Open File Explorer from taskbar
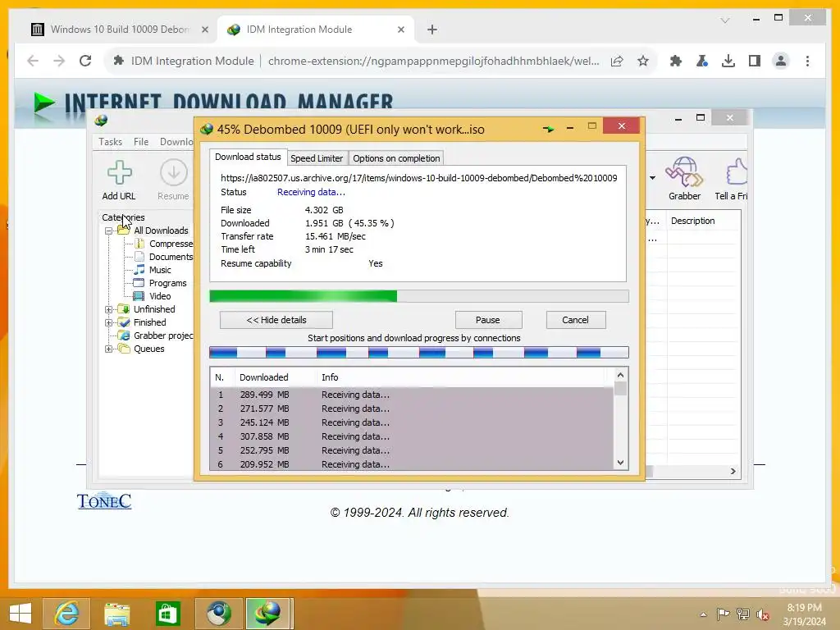Image resolution: width=840 pixels, height=630 pixels. 116,614
